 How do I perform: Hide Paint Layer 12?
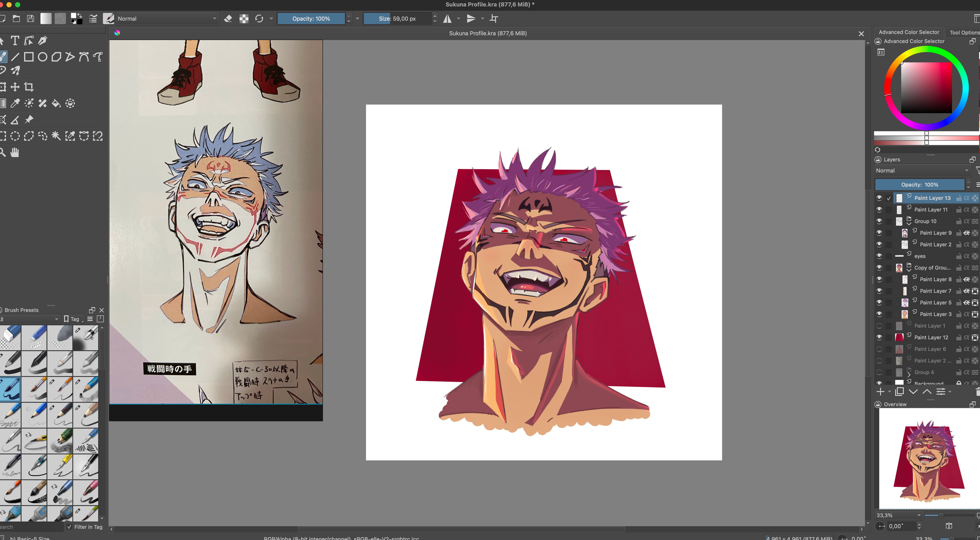coord(879,337)
